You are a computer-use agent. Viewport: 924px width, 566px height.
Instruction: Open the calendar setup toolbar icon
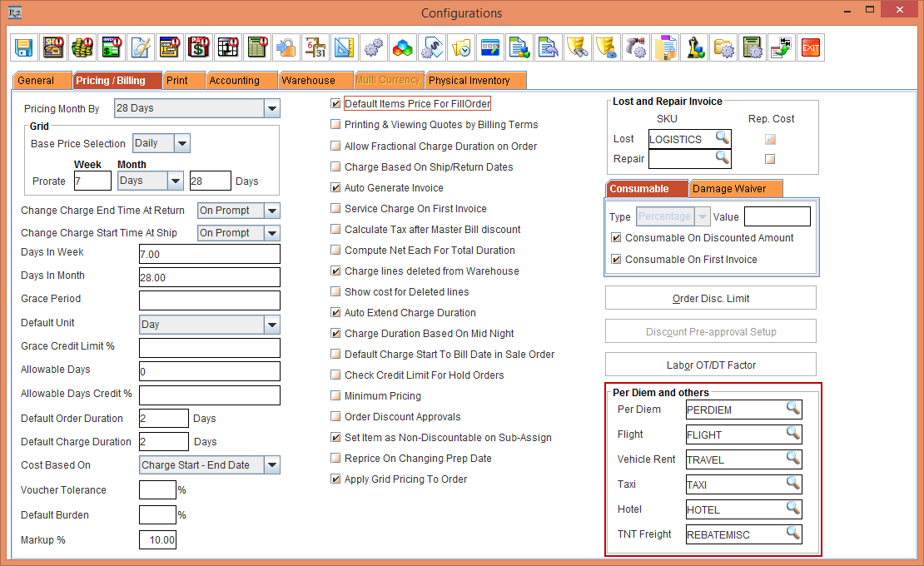point(315,47)
